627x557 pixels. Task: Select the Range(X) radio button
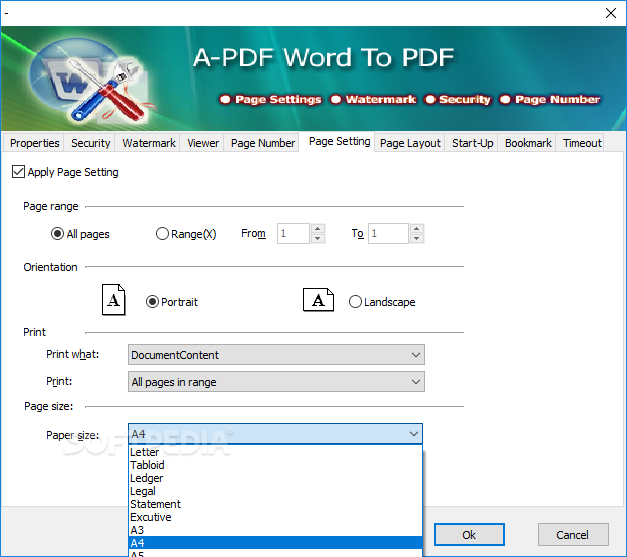tap(162, 234)
